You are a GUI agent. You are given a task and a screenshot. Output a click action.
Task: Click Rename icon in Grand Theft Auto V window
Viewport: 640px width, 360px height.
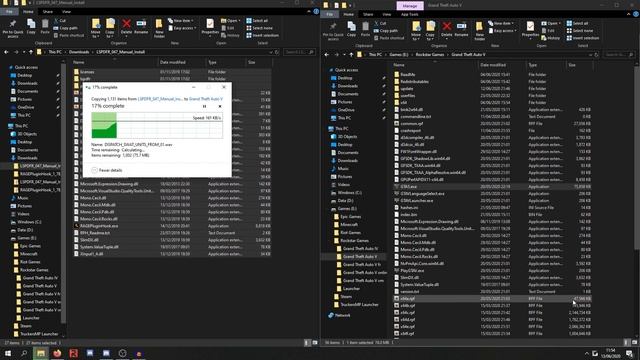pyautogui.click(x=461, y=29)
